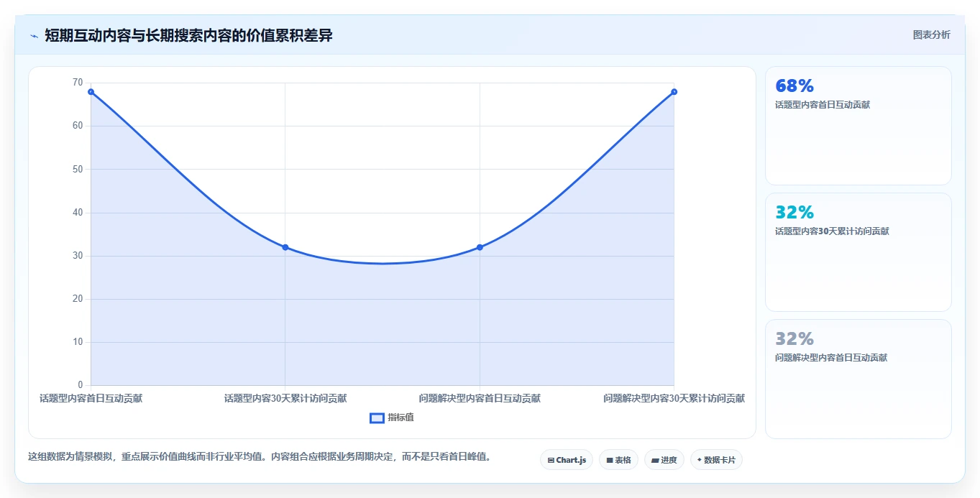Click card caption 问题解决型内容首日互动贡献
Image resolution: width=980 pixels, height=498 pixels.
(x=831, y=358)
